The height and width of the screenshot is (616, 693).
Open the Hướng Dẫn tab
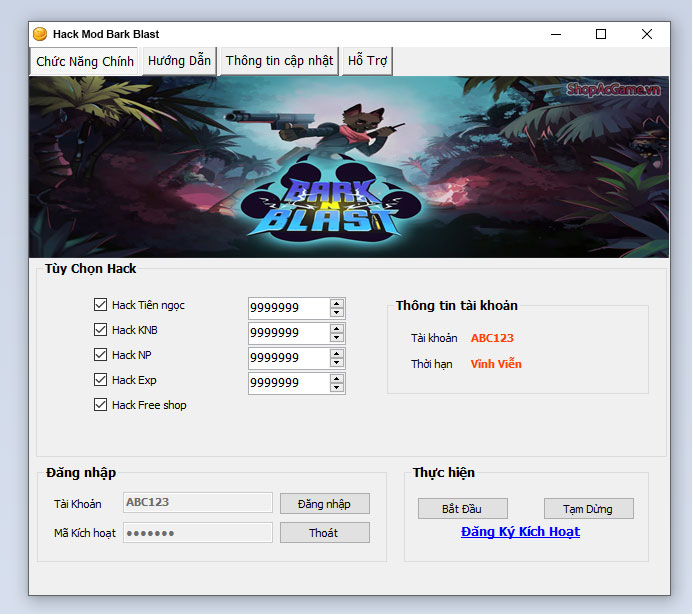179,61
